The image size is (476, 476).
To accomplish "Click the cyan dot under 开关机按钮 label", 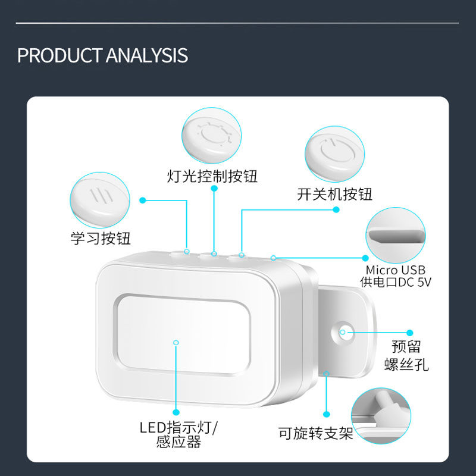I will [x=336, y=209].
